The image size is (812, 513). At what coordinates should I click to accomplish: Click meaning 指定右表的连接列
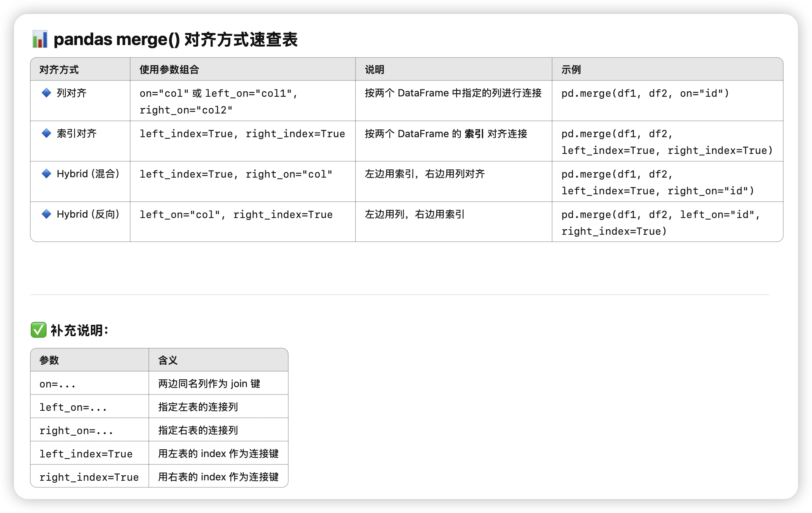(198, 430)
